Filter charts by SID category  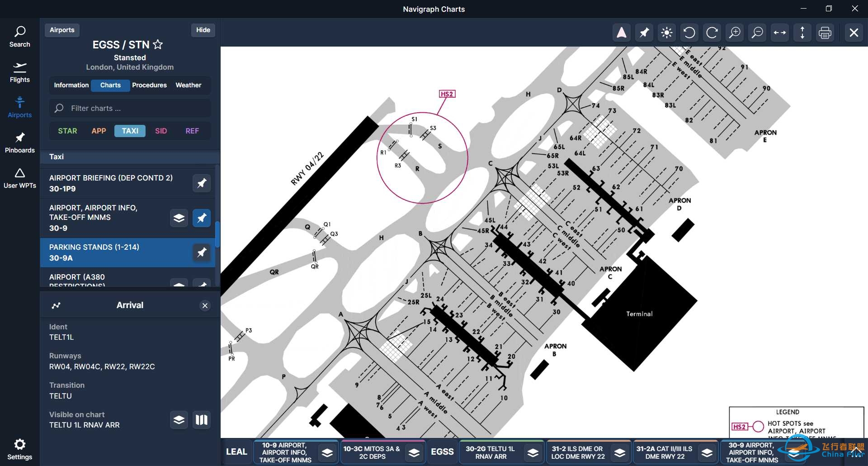(x=161, y=131)
